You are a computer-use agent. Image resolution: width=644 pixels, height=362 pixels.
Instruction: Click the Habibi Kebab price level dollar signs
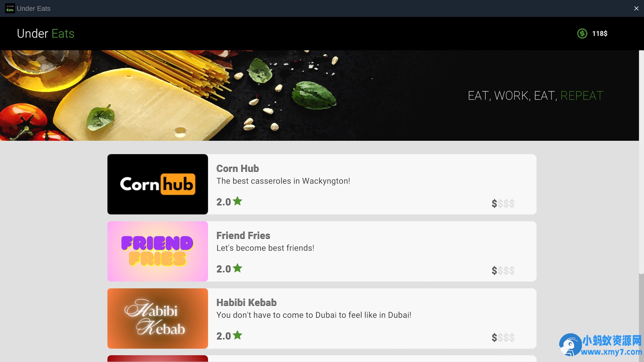503,338
